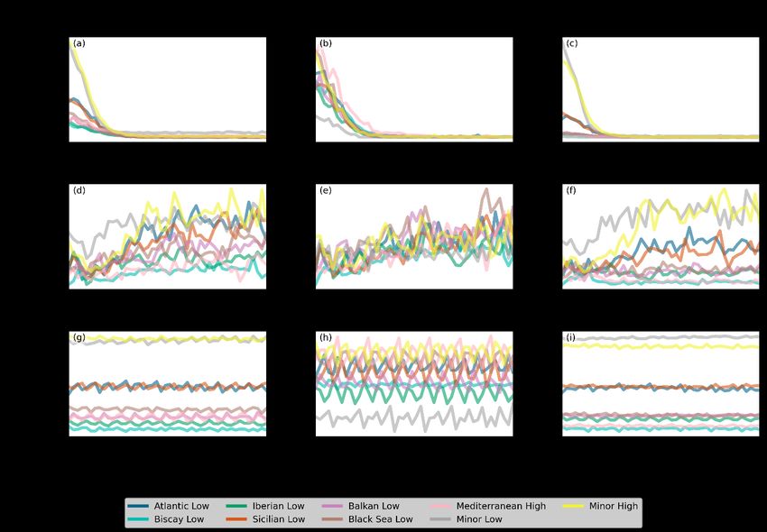Click the "(b)" panel label
The width and height of the screenshot is (767, 532).
pyautogui.click(x=325, y=43)
